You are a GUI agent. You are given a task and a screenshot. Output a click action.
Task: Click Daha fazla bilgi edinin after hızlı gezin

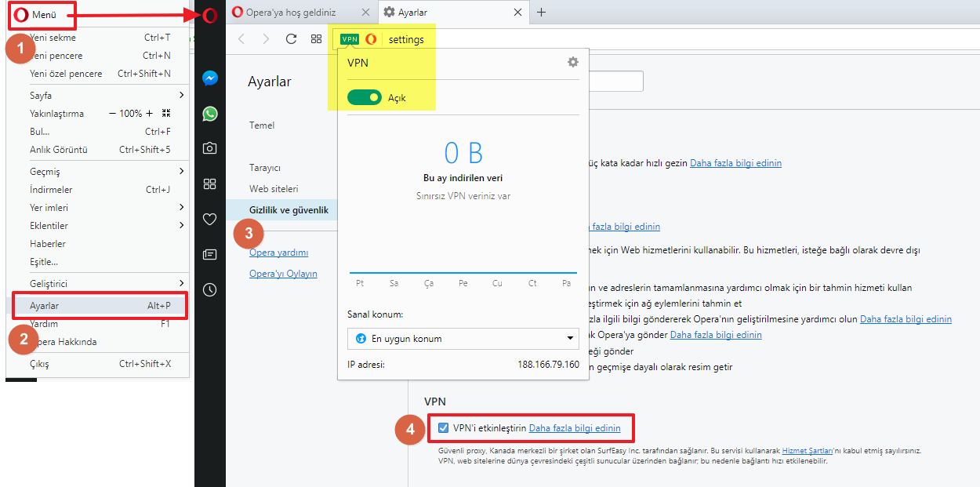(x=735, y=163)
